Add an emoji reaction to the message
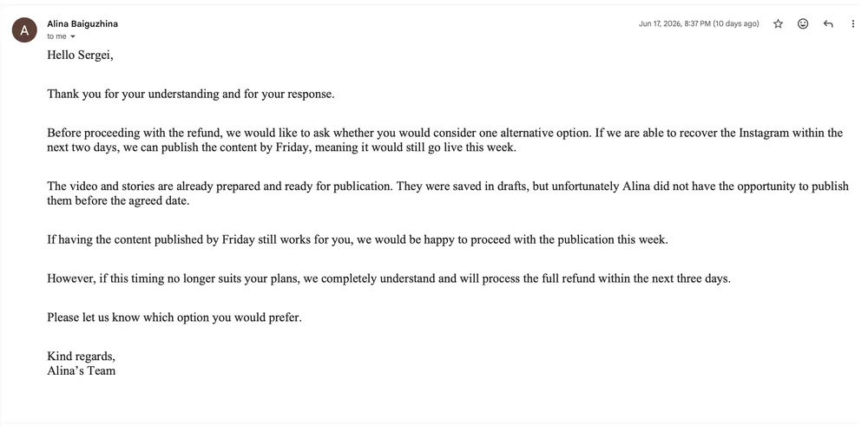The image size is (868, 426). [x=803, y=23]
